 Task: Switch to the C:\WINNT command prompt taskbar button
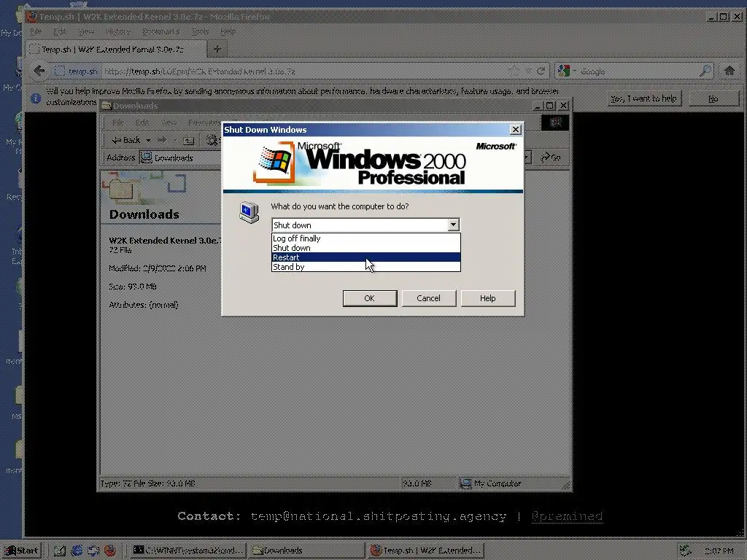coord(187,551)
